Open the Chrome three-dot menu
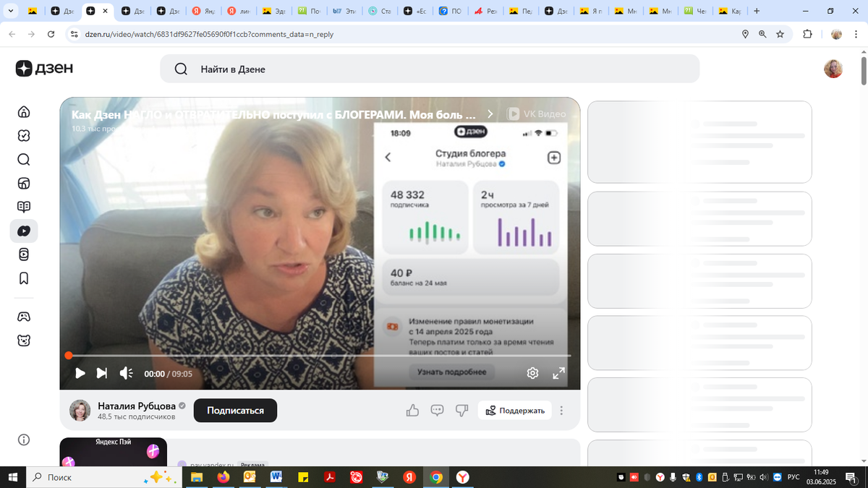Screen dimensions: 868x488 857,34
